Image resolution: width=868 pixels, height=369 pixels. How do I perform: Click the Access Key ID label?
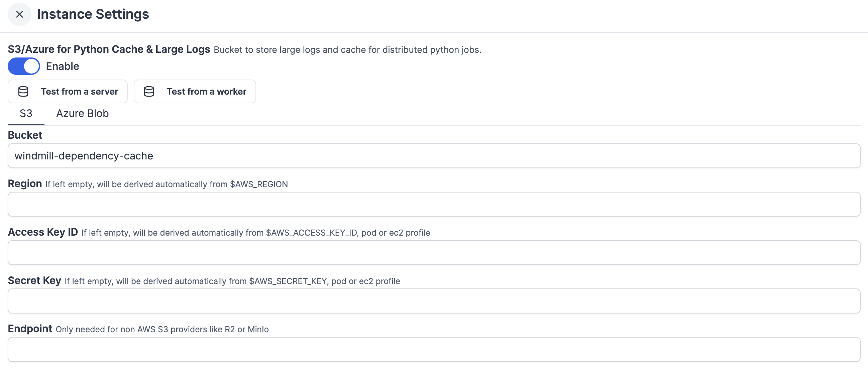click(43, 232)
